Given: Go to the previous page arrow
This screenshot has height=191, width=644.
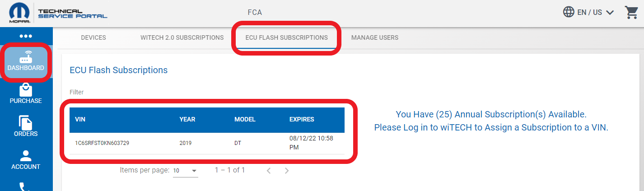Looking at the screenshot, I should 268,171.
